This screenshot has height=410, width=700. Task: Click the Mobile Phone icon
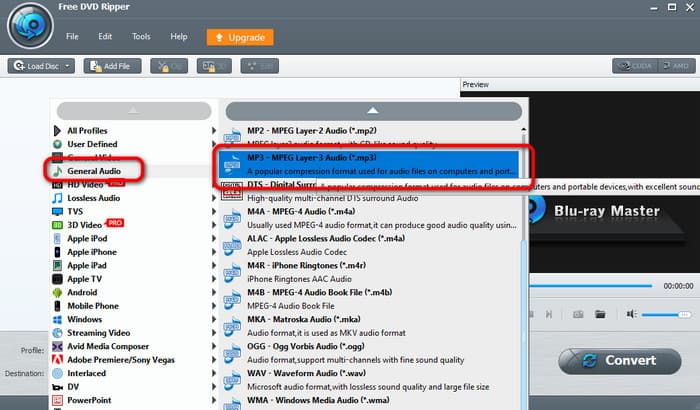click(x=57, y=306)
